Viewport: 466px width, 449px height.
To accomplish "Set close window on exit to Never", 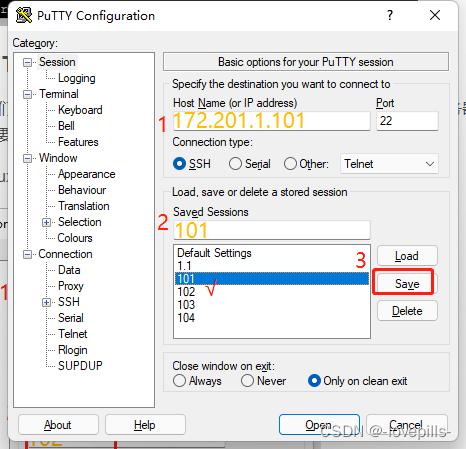I will [247, 381].
